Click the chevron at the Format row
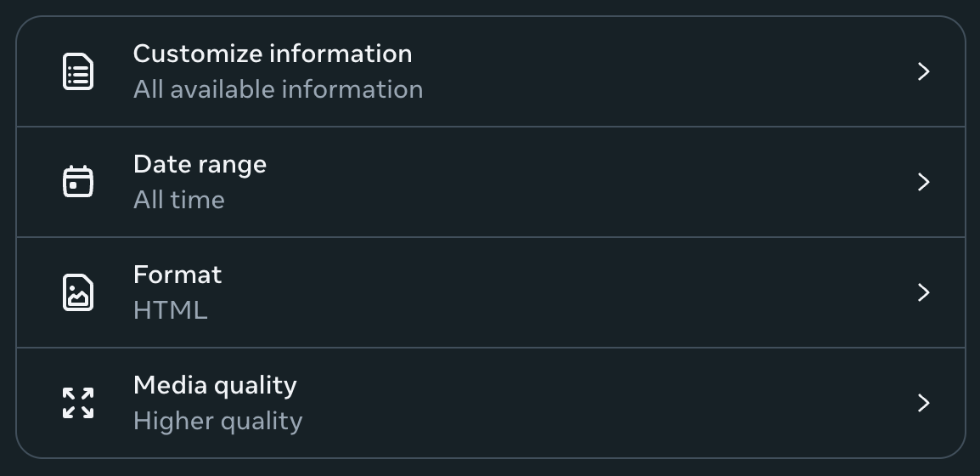Screen dimensions: 980x476 coord(924,292)
